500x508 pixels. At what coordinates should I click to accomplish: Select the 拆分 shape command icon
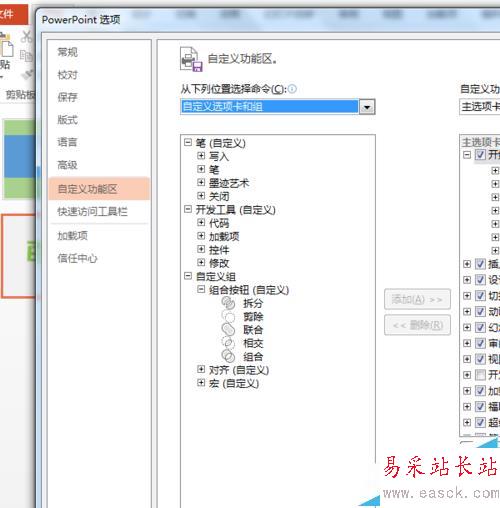tap(228, 303)
